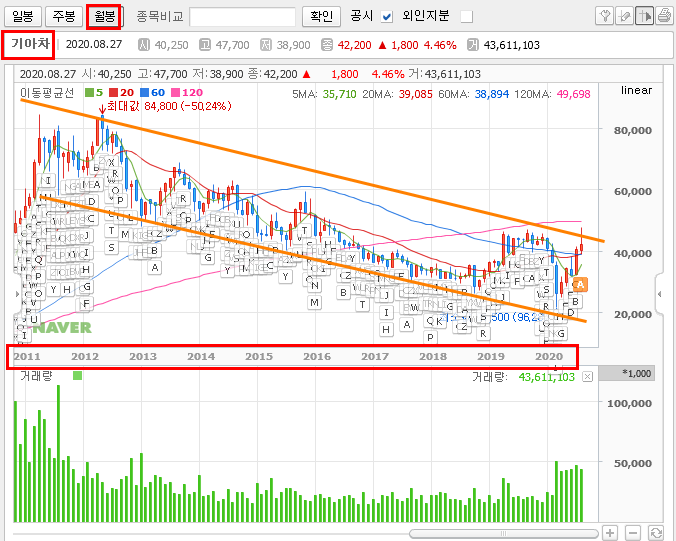
Task: Click the red 42,200 price in header
Action: (354, 45)
